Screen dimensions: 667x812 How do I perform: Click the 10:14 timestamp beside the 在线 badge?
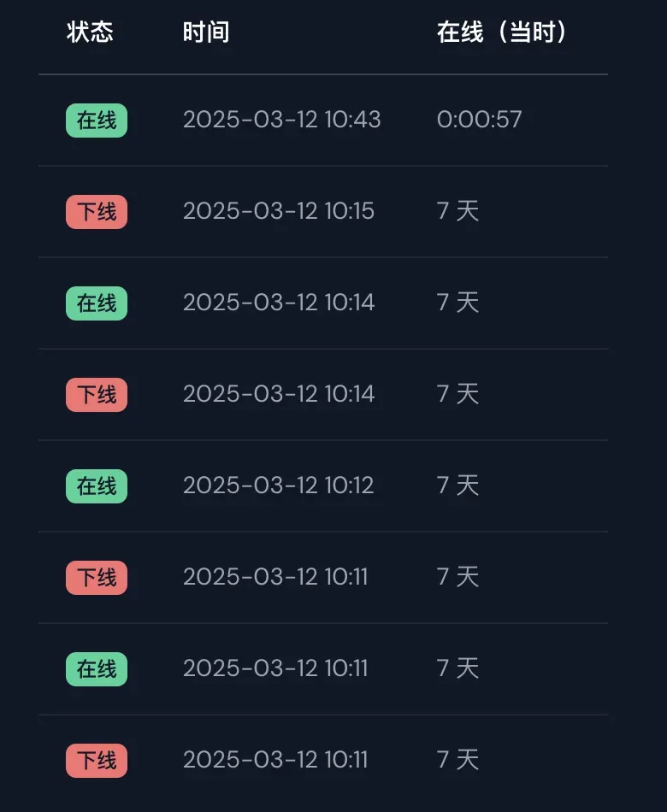click(x=279, y=303)
